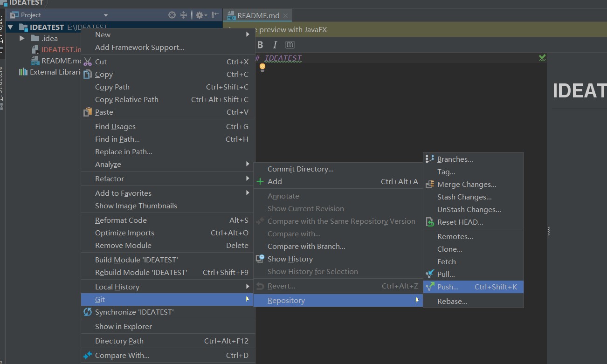Choose Branches in Repository menu
Viewport: 607px width, 364px height.
tap(474, 159)
